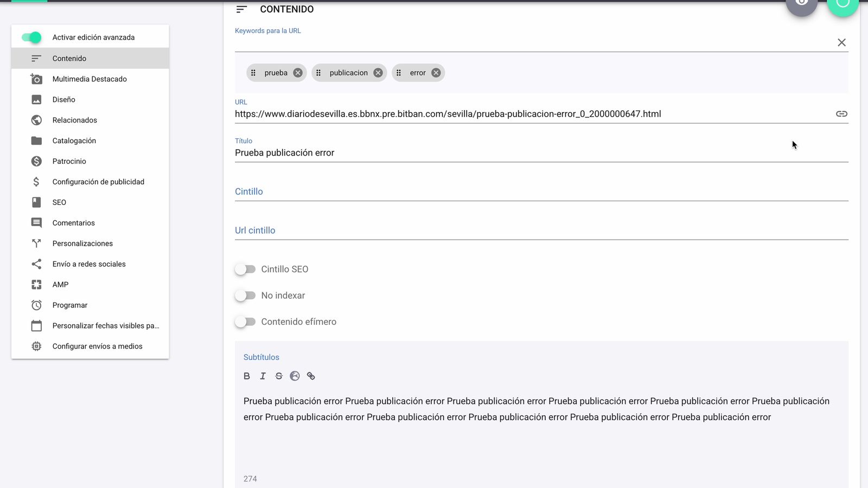Click Configurar envíos a medios chip icon
Viewport: 868px width, 488px height.
36,346
